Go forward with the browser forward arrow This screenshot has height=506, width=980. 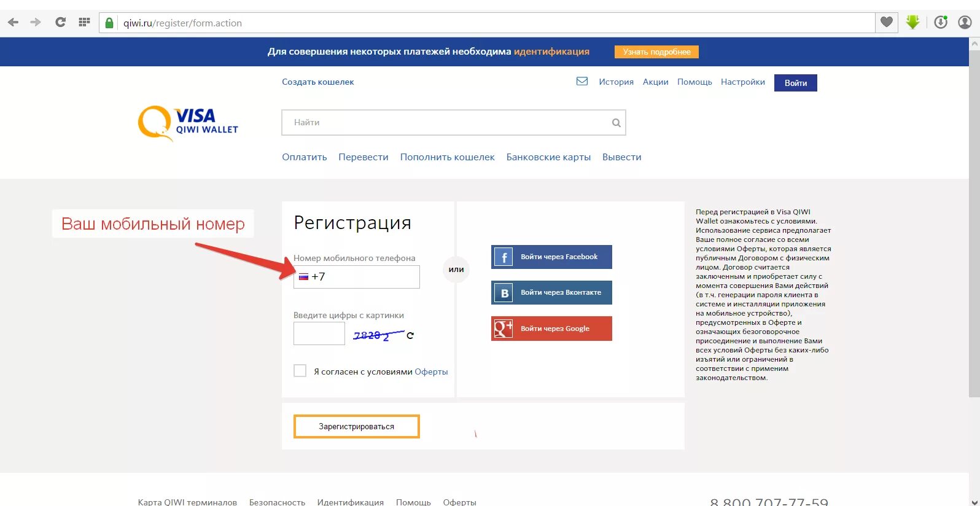click(x=36, y=23)
